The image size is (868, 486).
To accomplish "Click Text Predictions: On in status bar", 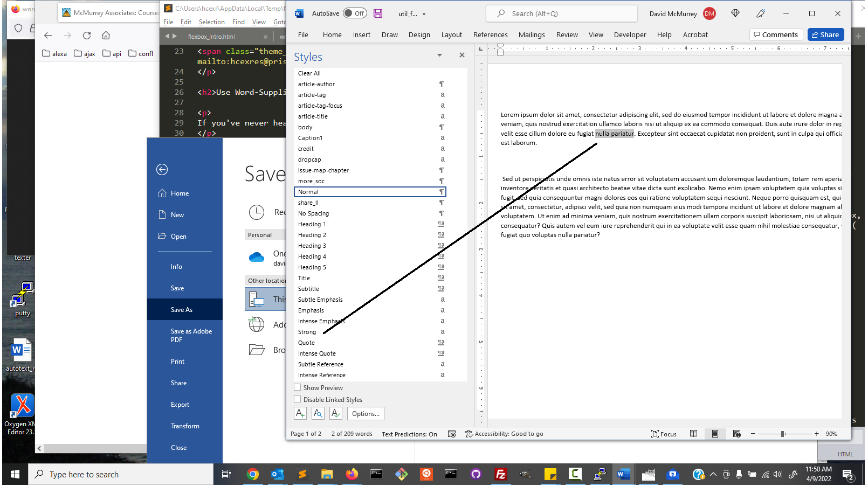I will click(409, 434).
